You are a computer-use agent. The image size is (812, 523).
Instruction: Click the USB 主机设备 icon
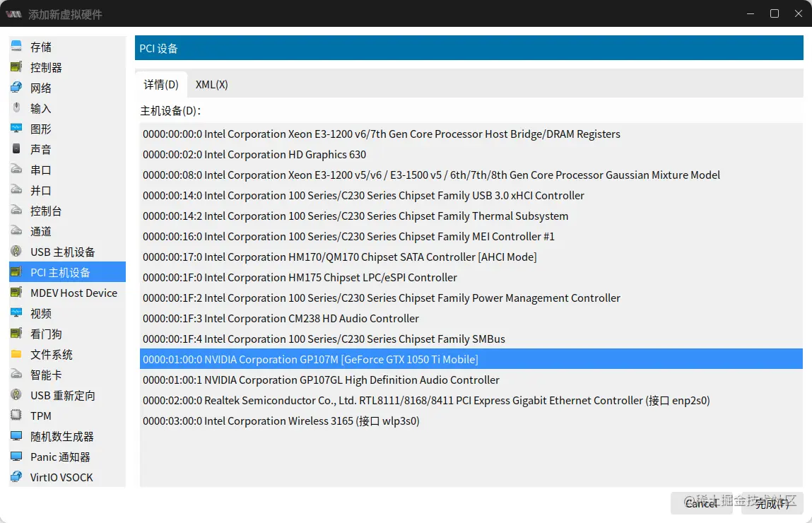point(16,252)
